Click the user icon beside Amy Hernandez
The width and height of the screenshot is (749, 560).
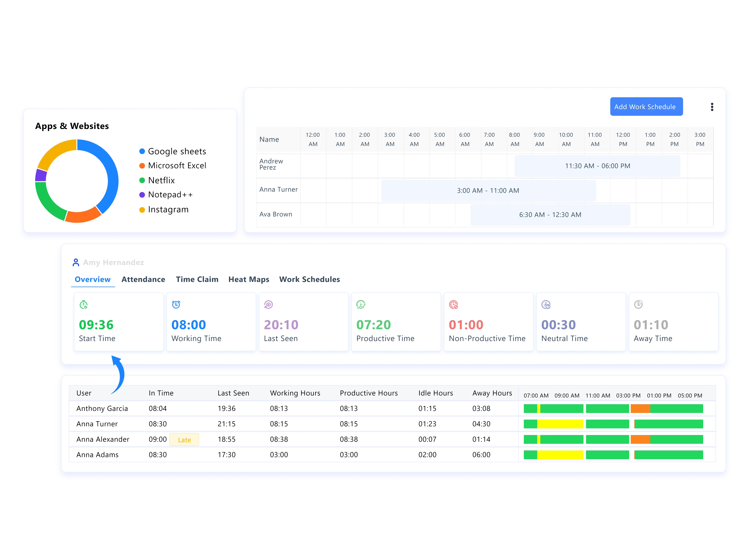click(76, 262)
